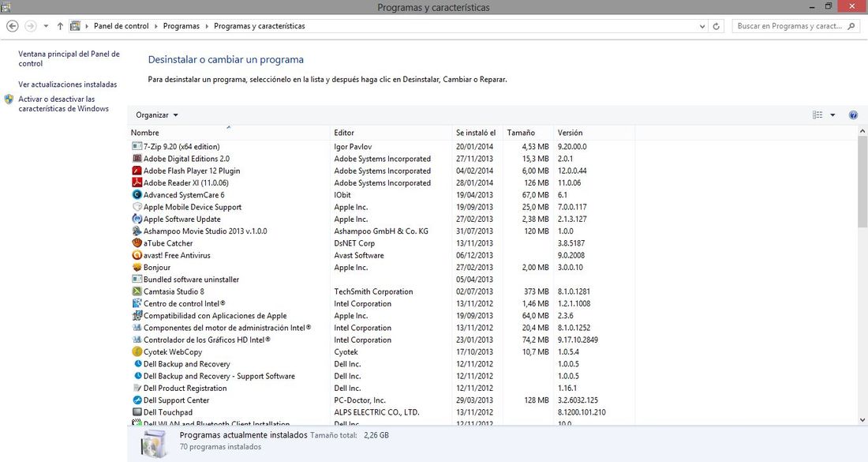Screen dimensions: 868x462
Task: Click the Programas y características breadcrumb
Action: click(x=259, y=26)
